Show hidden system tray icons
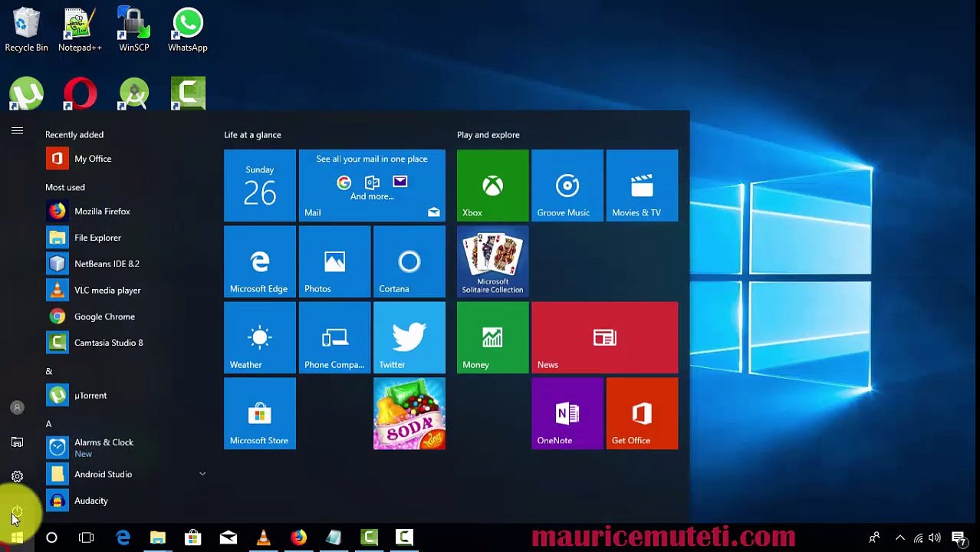The image size is (980, 552). [x=900, y=537]
